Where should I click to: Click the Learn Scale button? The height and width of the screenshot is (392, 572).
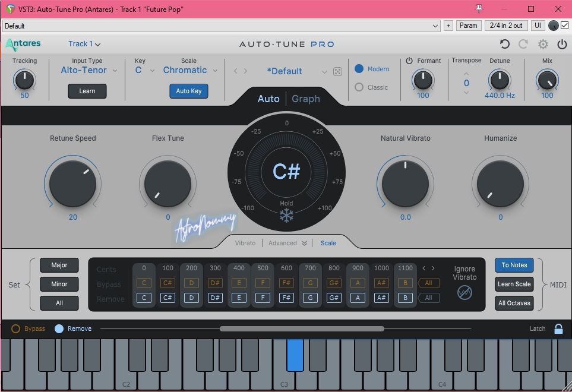pos(514,284)
